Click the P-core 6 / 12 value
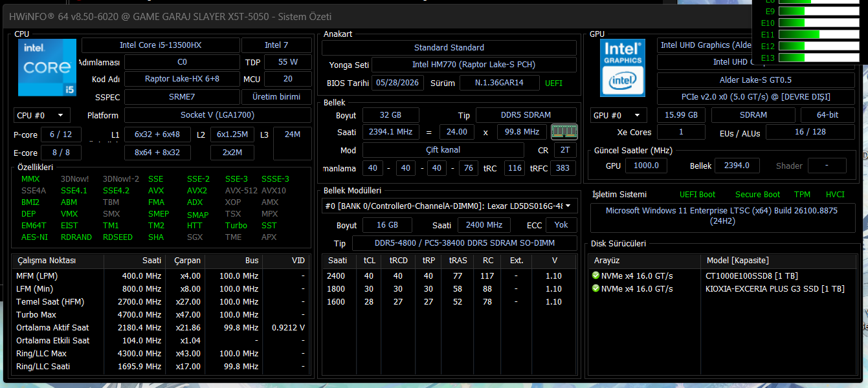The height and width of the screenshot is (388, 868). (x=61, y=135)
